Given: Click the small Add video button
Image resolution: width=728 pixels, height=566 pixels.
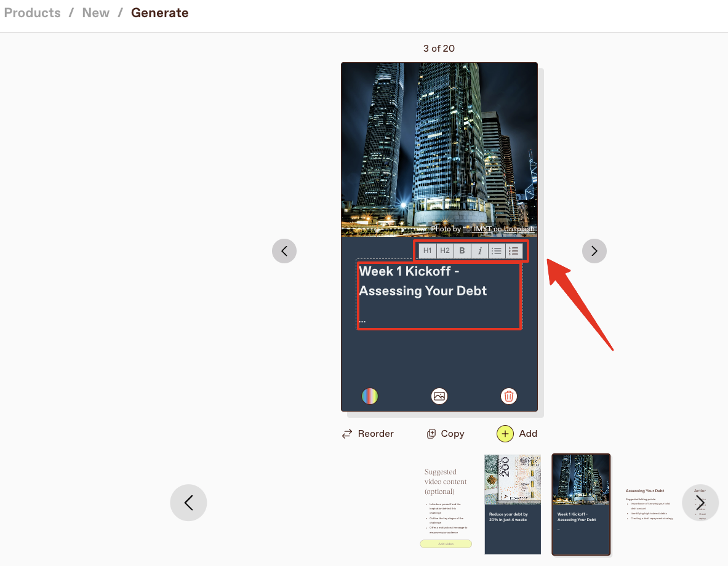Looking at the screenshot, I should [x=446, y=544].
